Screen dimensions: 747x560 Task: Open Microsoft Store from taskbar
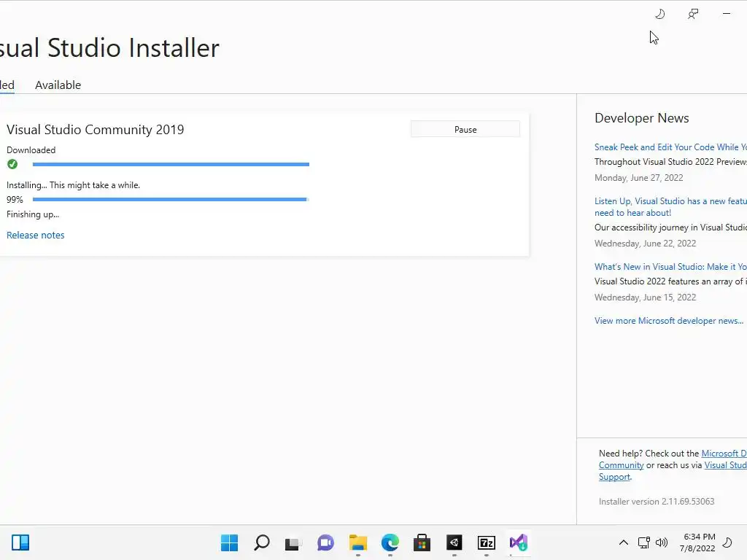tap(422, 542)
